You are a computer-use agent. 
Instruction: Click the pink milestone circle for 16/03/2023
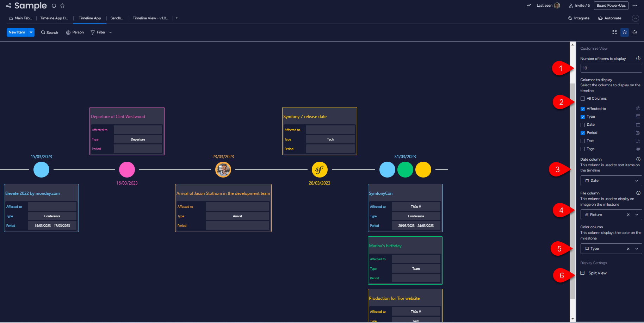[x=127, y=170]
